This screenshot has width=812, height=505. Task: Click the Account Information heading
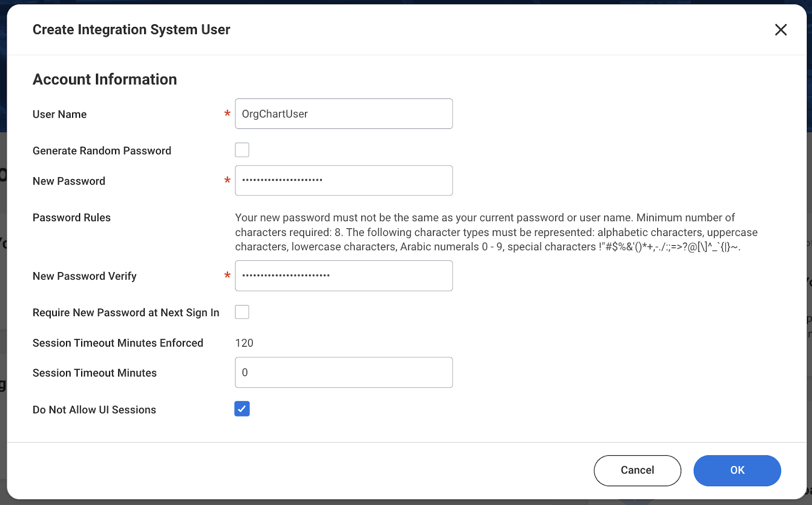point(105,79)
